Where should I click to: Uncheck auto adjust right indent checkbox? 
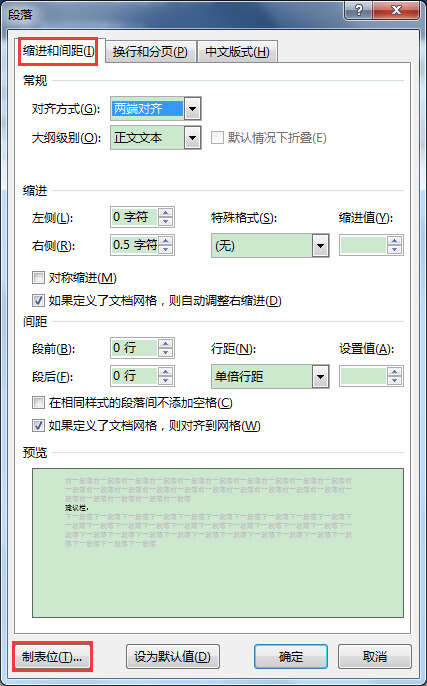pyautogui.click(x=38, y=301)
